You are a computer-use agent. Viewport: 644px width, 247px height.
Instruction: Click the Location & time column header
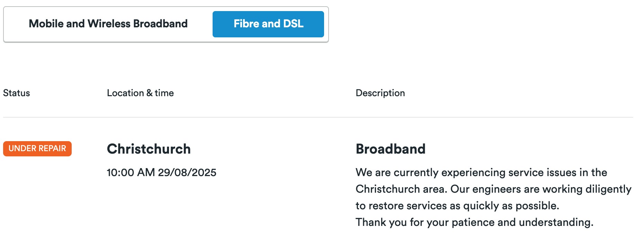(140, 93)
